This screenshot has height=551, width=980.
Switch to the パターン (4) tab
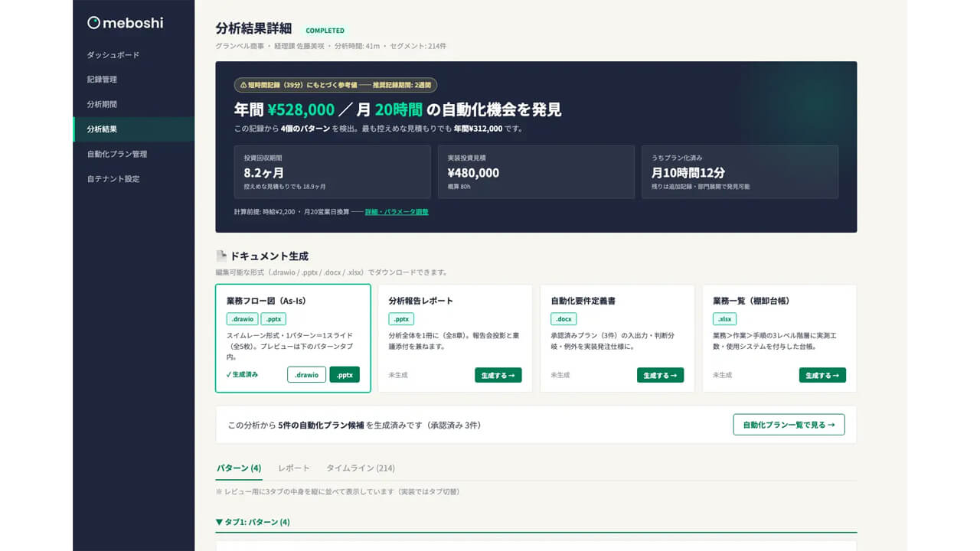click(x=239, y=468)
